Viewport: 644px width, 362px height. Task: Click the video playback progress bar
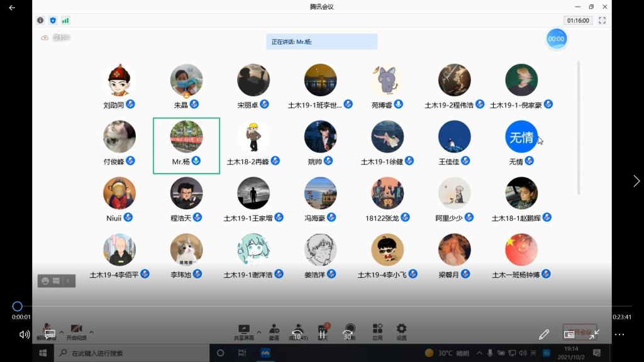(x=314, y=307)
